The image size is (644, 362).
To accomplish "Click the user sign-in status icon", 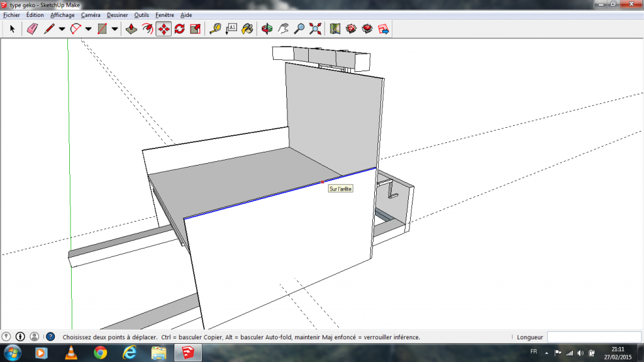I will (35, 336).
